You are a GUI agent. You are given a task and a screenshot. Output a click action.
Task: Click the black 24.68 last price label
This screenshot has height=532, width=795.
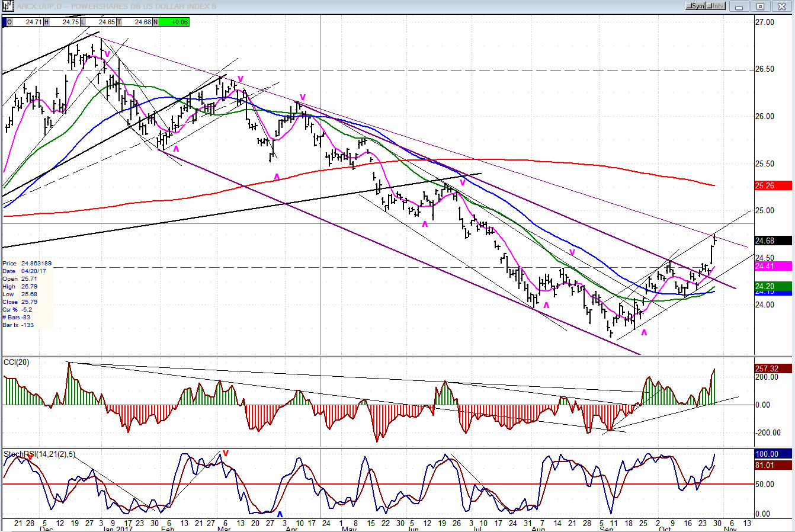(773, 241)
